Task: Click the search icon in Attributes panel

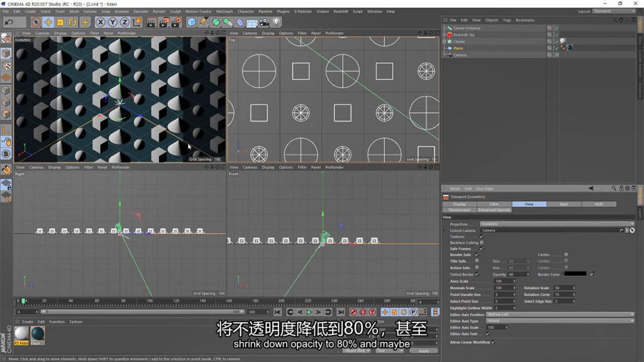Action: pos(614,189)
